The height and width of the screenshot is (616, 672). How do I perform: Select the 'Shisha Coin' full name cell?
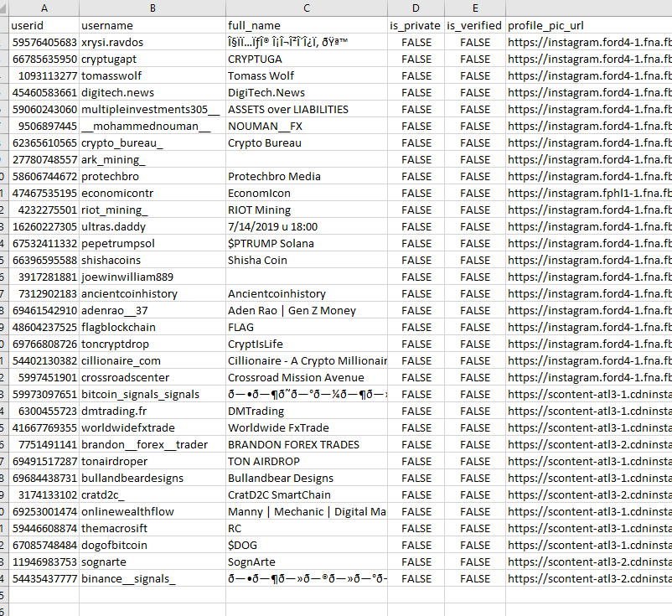307,260
